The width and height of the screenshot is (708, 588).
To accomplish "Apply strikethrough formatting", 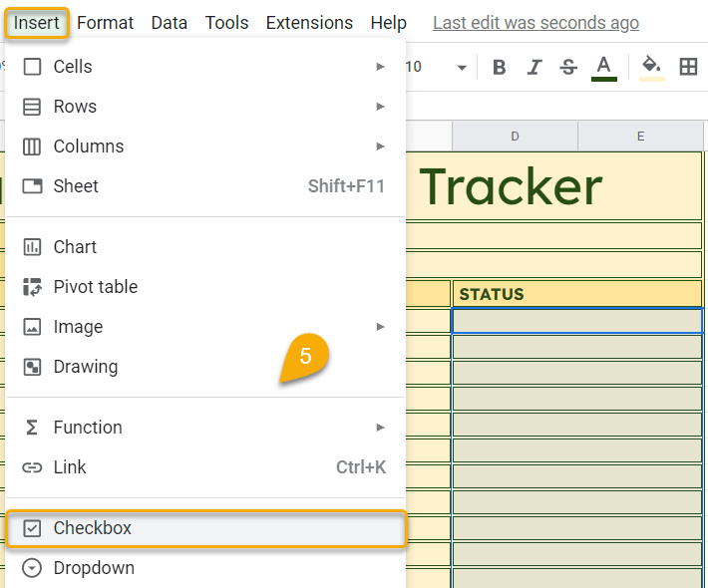I will click(x=568, y=67).
